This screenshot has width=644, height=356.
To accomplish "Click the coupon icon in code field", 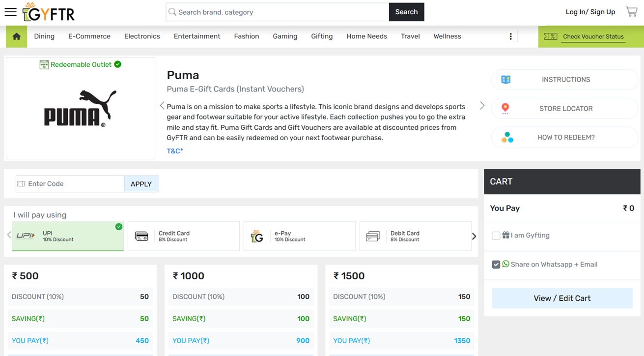I will pos(21,184).
